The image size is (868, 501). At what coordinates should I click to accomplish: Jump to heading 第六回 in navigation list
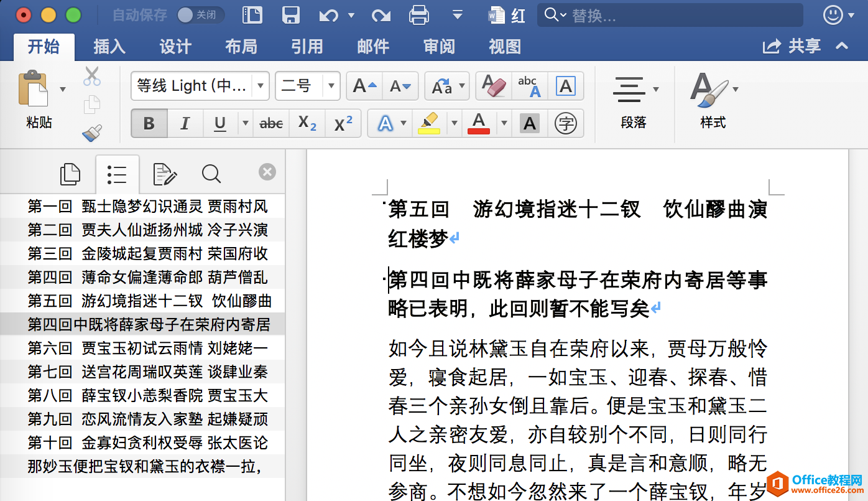click(x=147, y=348)
